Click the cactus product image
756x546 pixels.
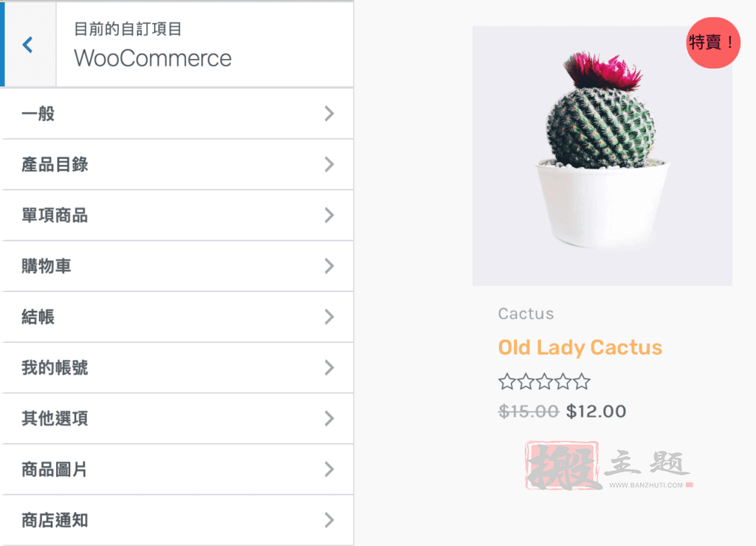tap(602, 156)
